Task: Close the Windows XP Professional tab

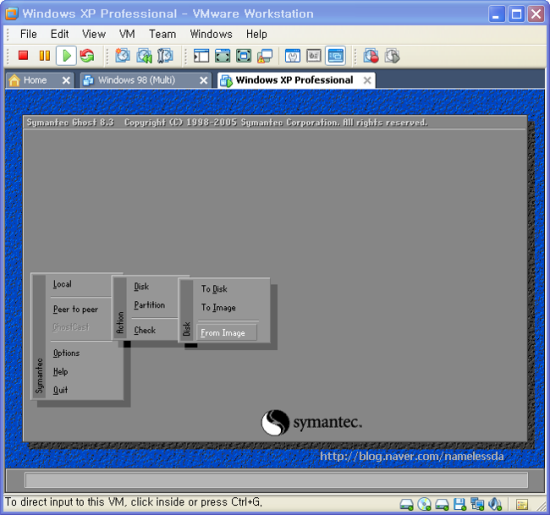Action: pos(367,81)
